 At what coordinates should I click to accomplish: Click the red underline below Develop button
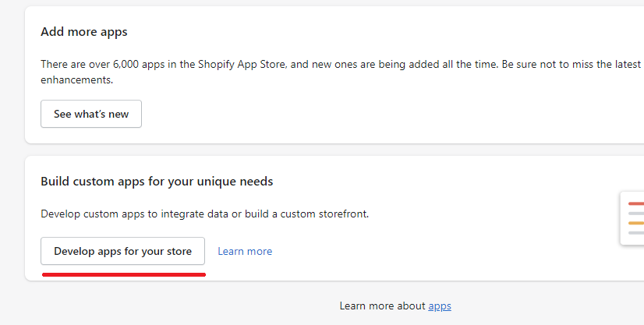(x=124, y=274)
